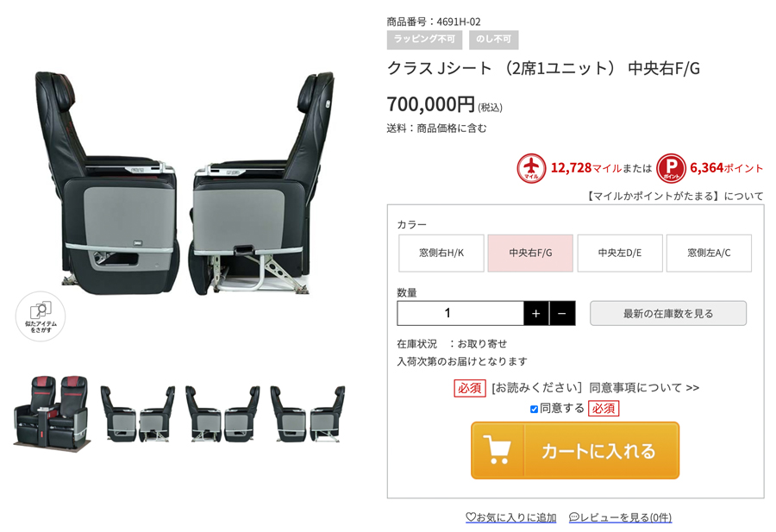The height and width of the screenshot is (532, 776).
Task: Increase quantity with the plus button
Action: [x=536, y=313]
